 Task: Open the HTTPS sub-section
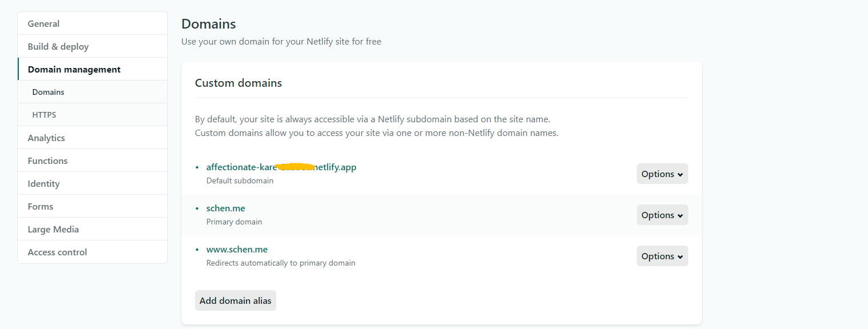(x=45, y=115)
